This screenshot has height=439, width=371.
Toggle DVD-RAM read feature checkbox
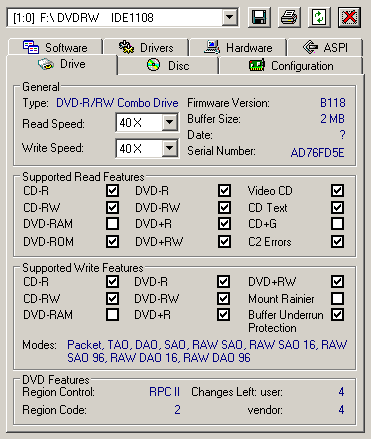tap(112, 224)
